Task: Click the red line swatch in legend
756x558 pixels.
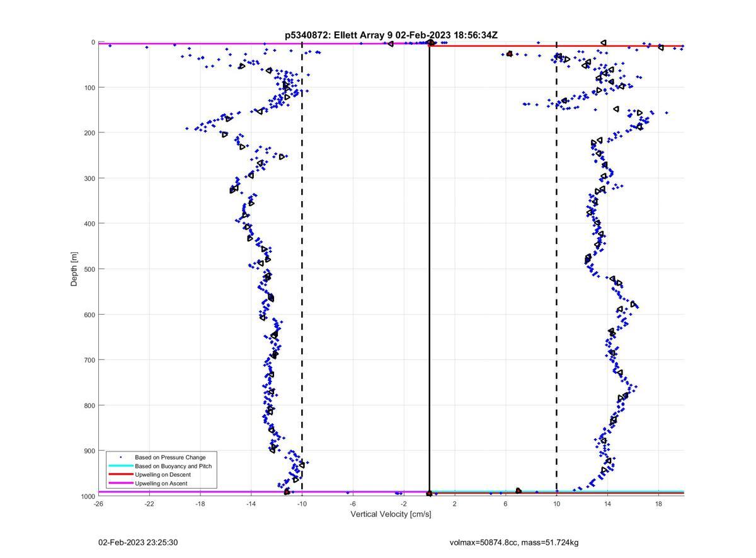Action: coord(120,475)
